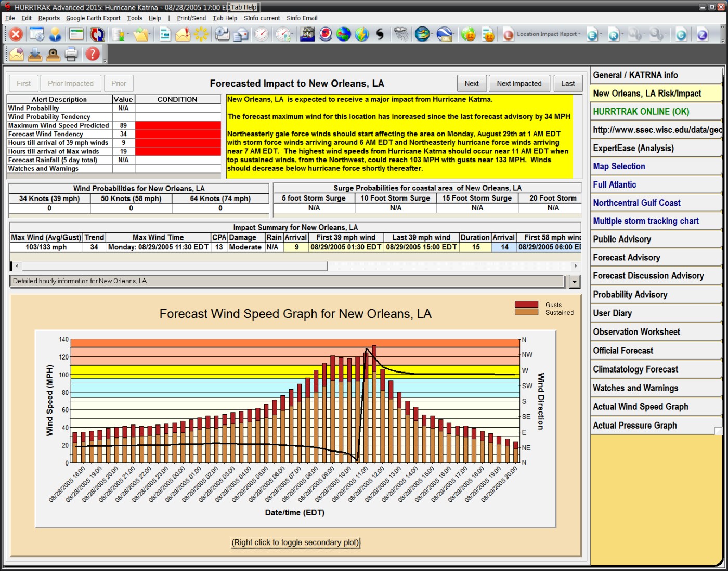Click the yellow sunburst toolbar icon
Viewport: 728px width, 571px height.
[x=201, y=34]
